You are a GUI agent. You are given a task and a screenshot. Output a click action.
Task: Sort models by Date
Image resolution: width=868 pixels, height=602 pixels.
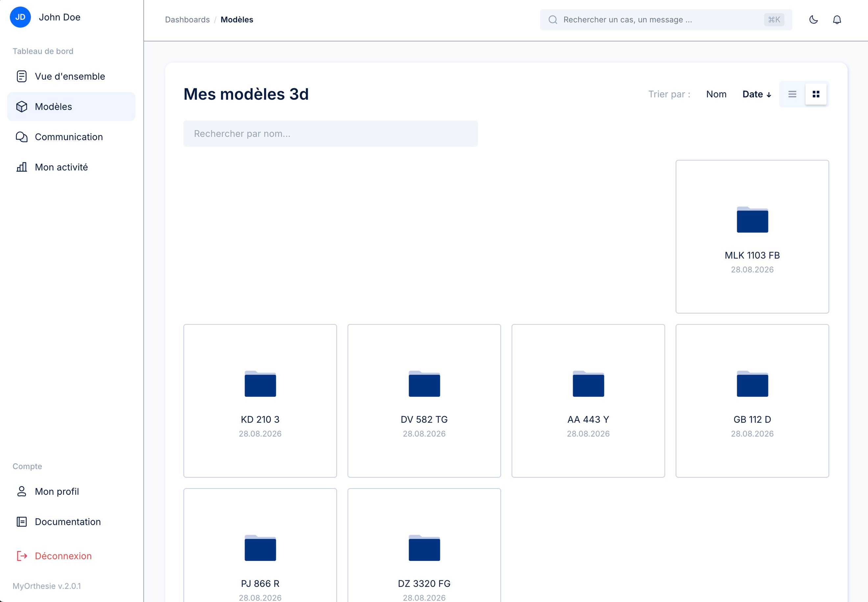pos(757,94)
